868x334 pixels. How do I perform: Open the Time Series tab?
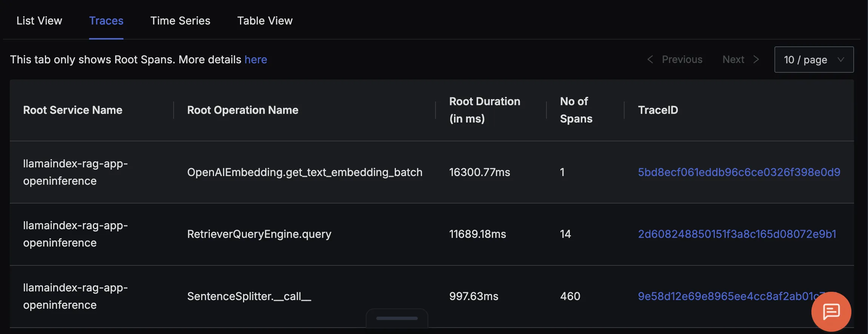point(180,21)
